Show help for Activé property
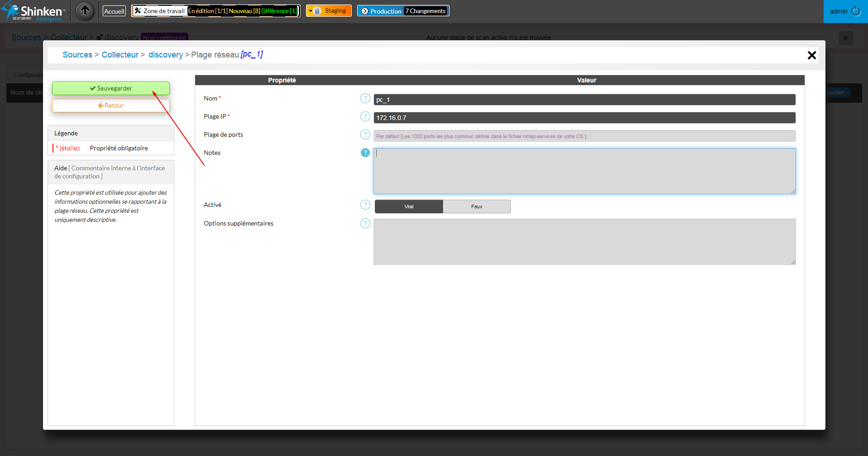The image size is (868, 456). [365, 205]
